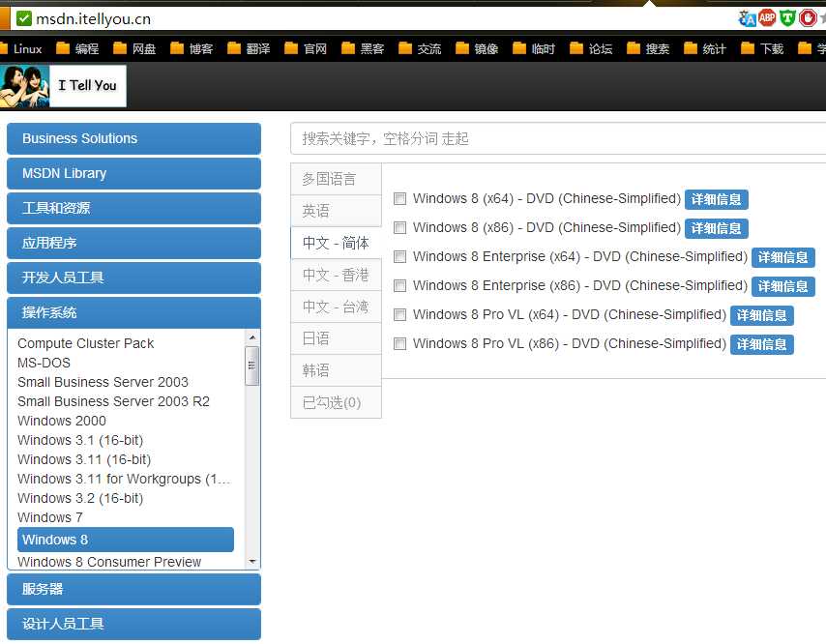Open the 网盘 bookmark folder
The width and height of the screenshot is (826, 644).
tap(134, 49)
